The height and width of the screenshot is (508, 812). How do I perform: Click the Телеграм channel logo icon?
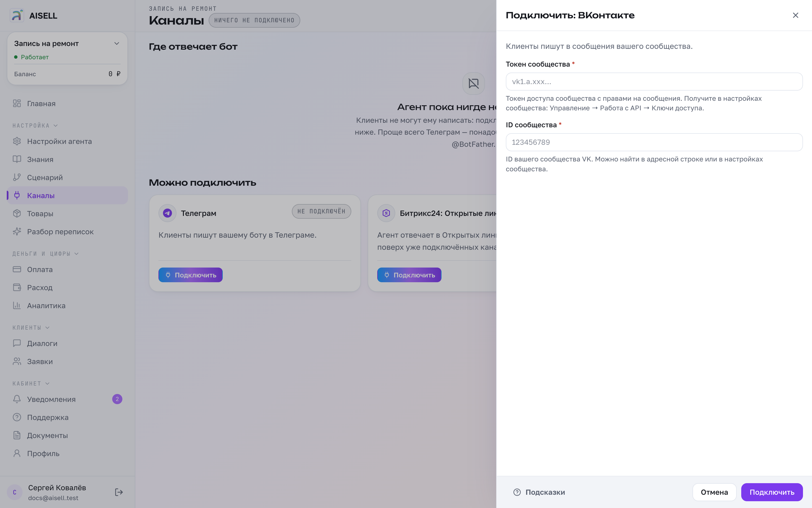(167, 213)
